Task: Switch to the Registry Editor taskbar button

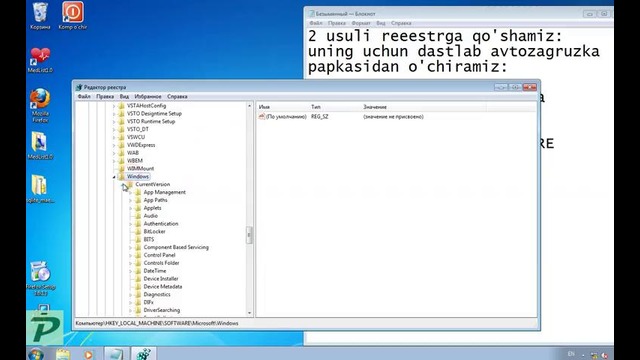Action: (143, 353)
